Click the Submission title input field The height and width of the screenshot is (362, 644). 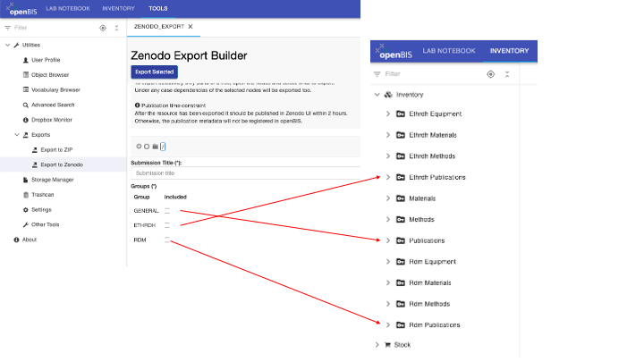click(x=246, y=173)
